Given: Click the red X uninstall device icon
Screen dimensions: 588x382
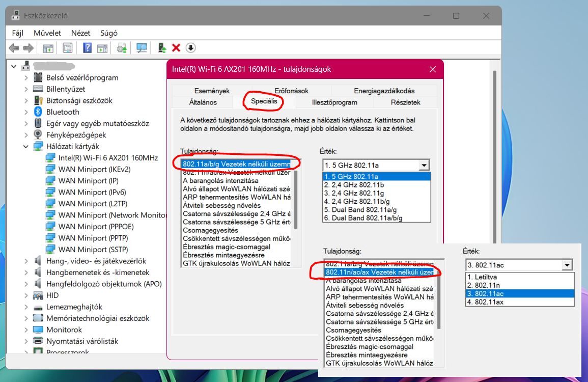Looking at the screenshot, I should coord(176,48).
